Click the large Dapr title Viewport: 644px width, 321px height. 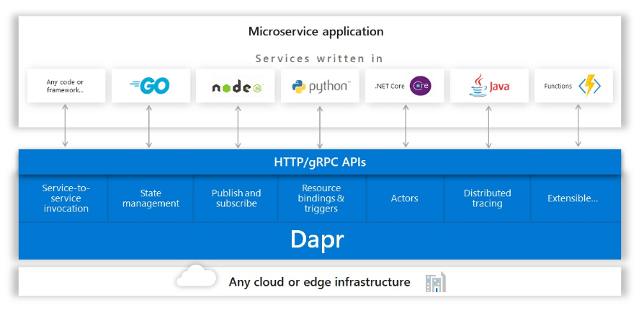pyautogui.click(x=317, y=239)
